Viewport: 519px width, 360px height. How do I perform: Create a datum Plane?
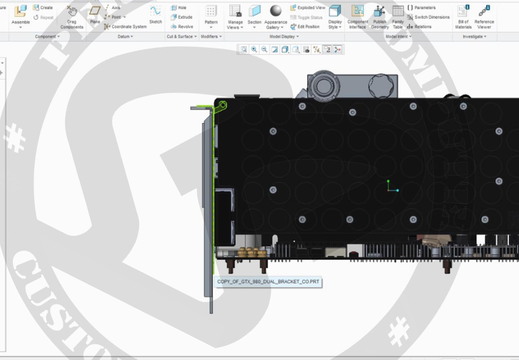(95, 15)
